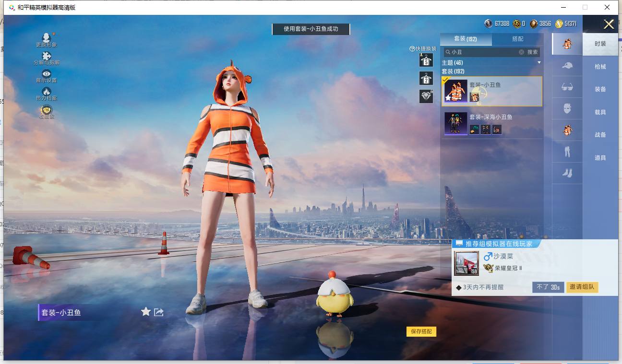Select the shoes category icon

pyautogui.click(x=567, y=173)
